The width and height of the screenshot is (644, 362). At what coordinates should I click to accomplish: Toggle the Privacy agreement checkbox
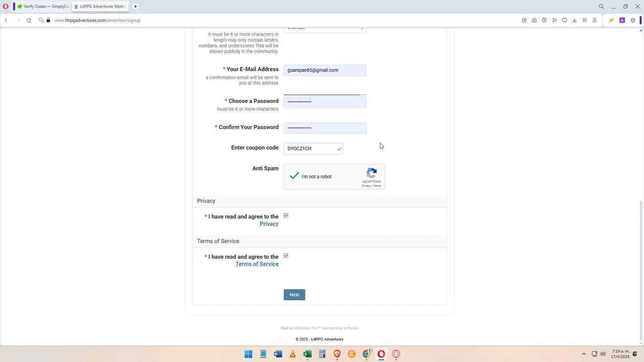(286, 215)
